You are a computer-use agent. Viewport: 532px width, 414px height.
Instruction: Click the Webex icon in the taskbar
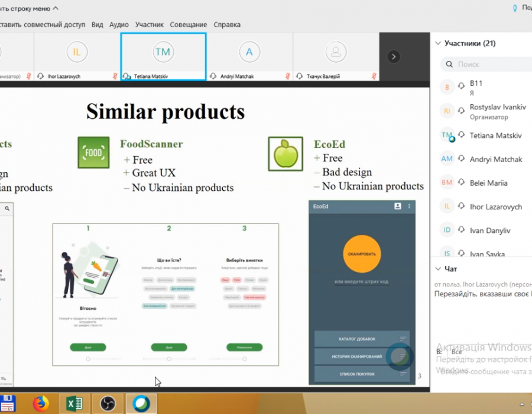coord(141,404)
